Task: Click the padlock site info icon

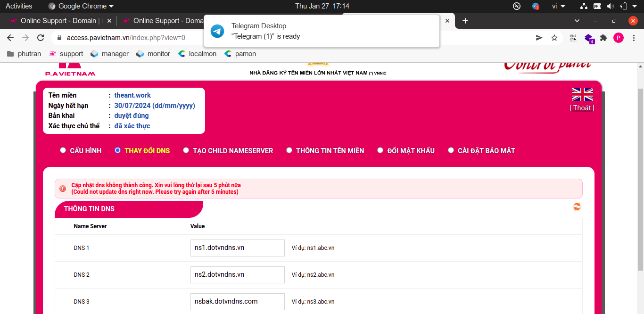Action: pyautogui.click(x=59, y=38)
